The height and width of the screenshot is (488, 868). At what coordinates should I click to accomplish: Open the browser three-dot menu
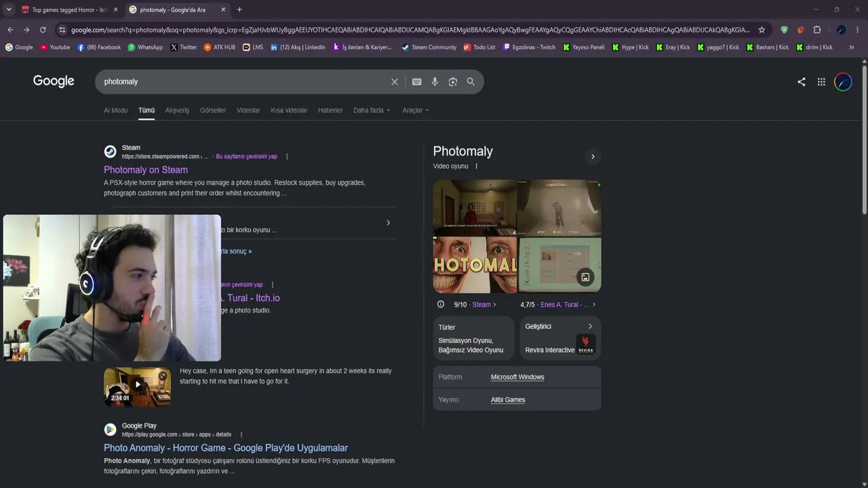pyautogui.click(x=858, y=30)
